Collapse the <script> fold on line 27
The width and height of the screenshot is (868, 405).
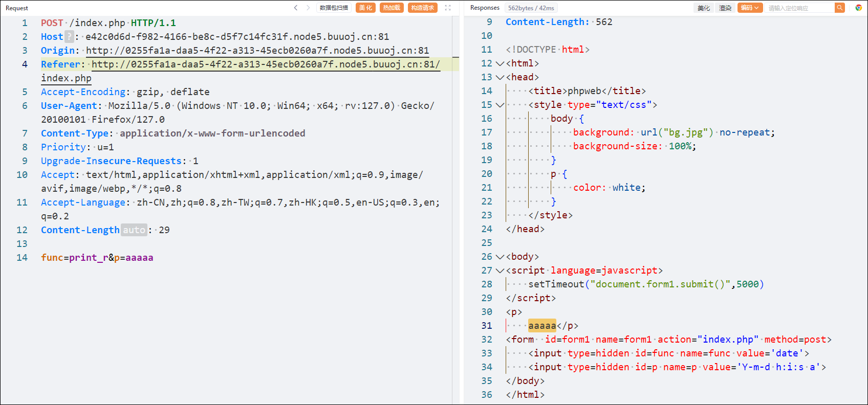click(500, 271)
